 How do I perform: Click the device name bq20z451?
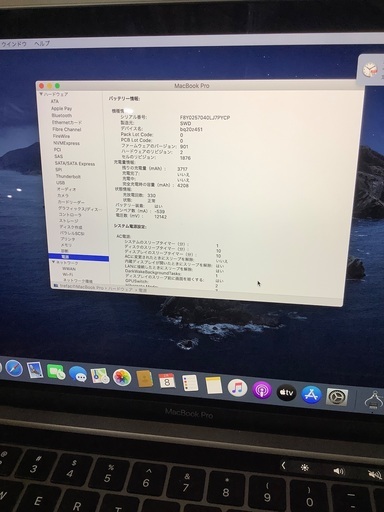pos(191,129)
